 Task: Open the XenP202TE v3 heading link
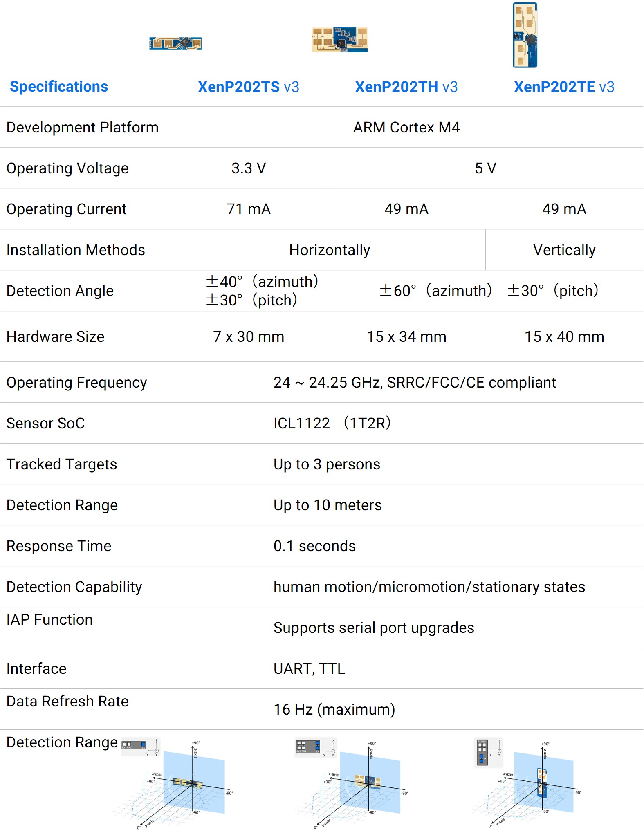[564, 87]
